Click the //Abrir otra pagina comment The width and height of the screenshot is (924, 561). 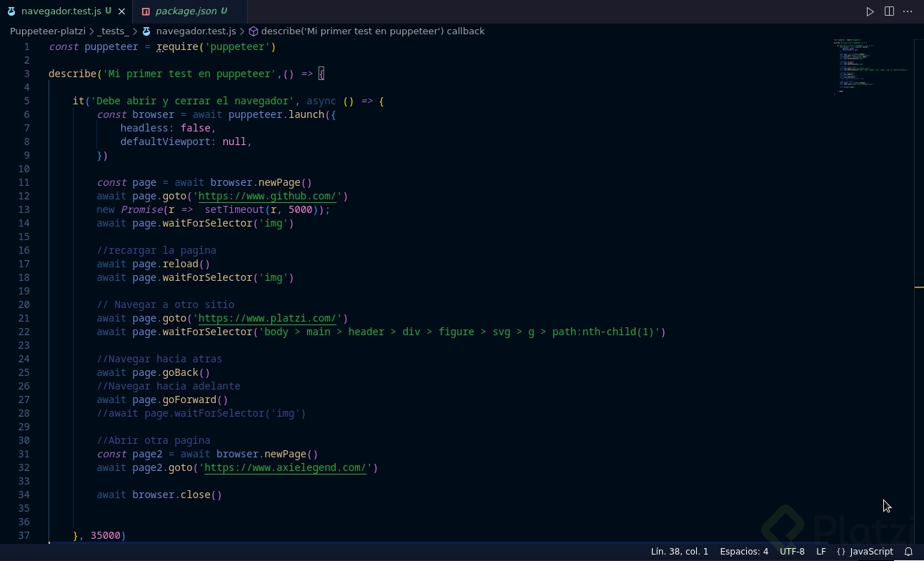click(154, 440)
